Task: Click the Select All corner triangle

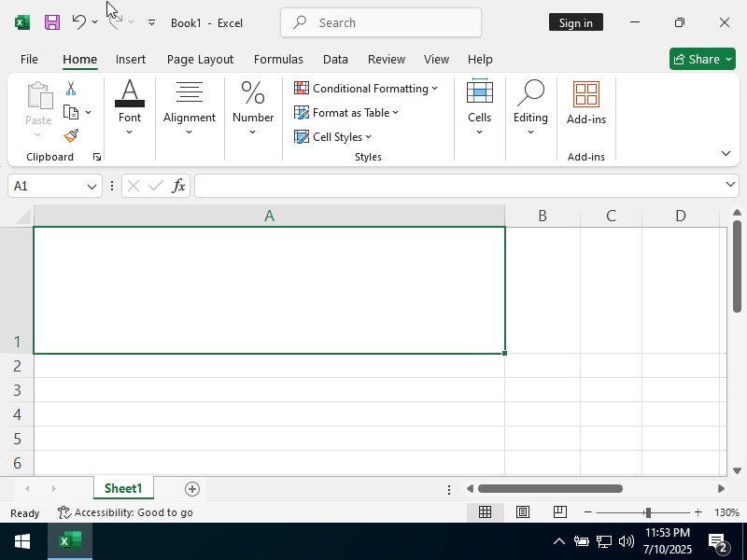Action: [23, 217]
